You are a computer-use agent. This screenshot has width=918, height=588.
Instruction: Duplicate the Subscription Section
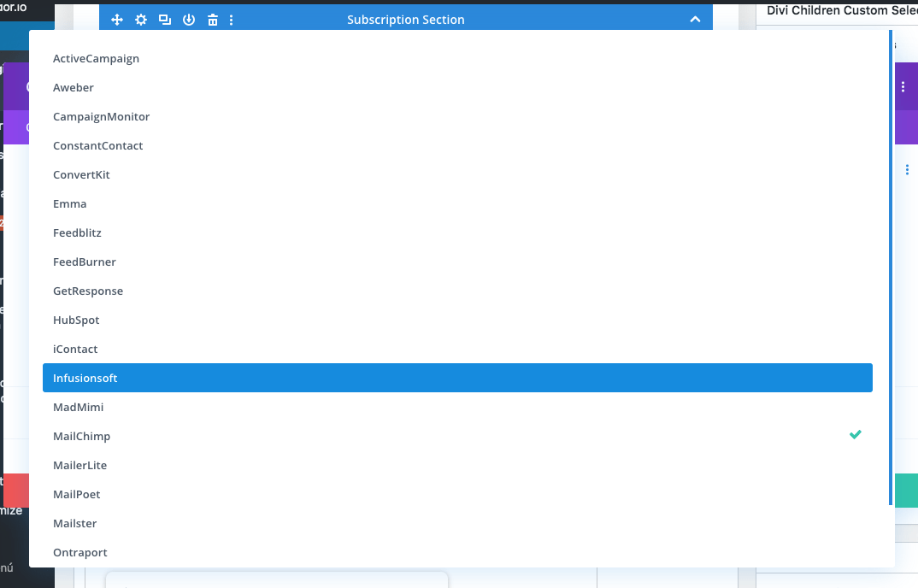click(165, 20)
